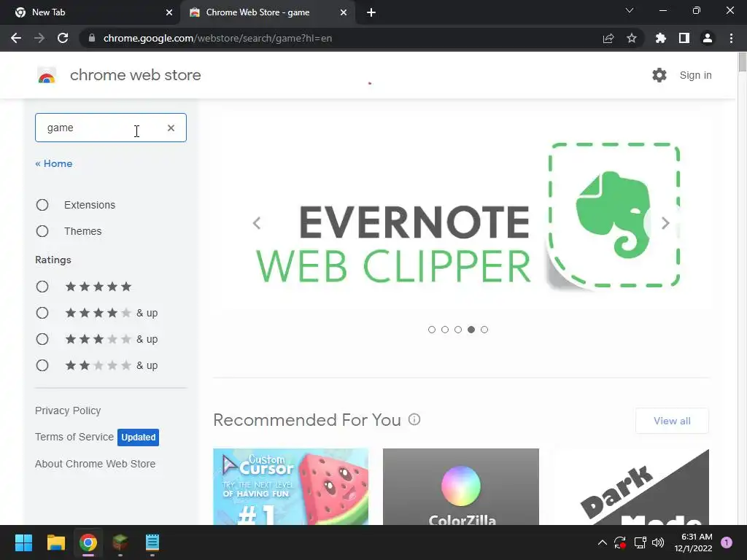Open File Explorer from taskbar
This screenshot has width=747, height=560.
pyautogui.click(x=55, y=542)
